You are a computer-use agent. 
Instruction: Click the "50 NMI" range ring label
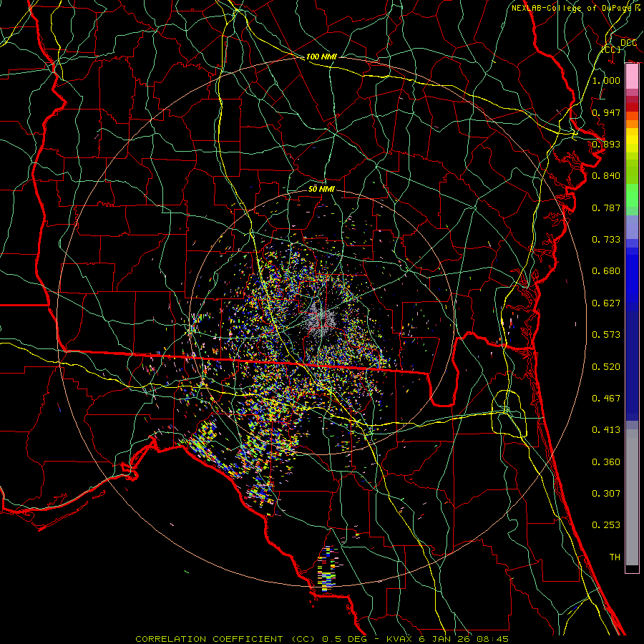pos(321,189)
